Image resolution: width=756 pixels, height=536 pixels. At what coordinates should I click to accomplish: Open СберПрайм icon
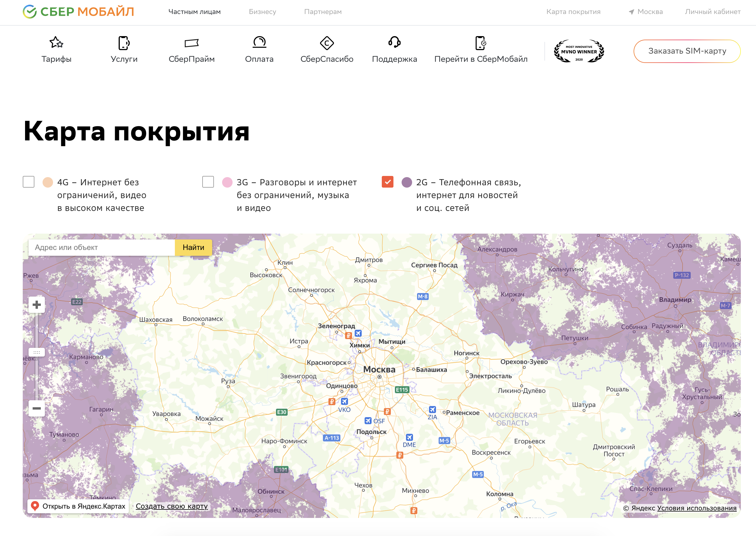click(x=191, y=43)
